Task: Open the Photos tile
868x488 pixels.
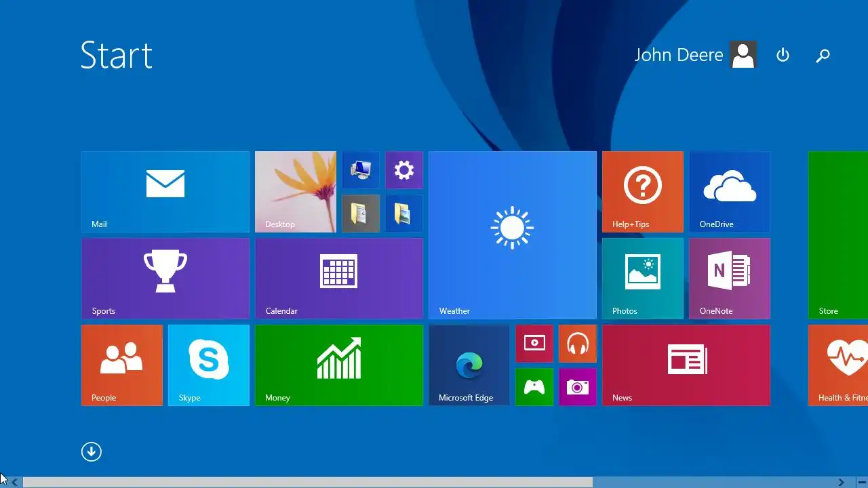Action: [643, 279]
